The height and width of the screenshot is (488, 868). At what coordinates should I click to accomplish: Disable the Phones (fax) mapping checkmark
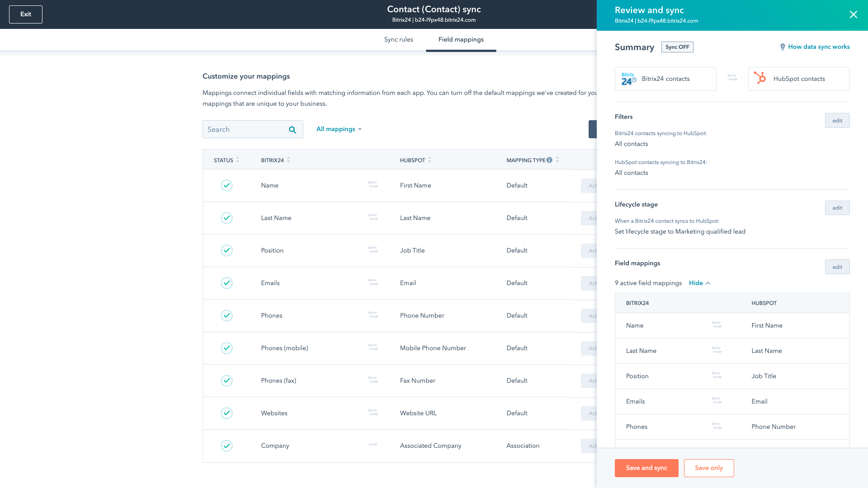226,380
